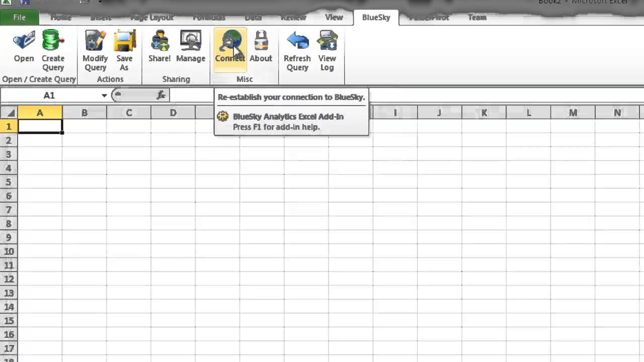
Task: Select column I header
Action: [x=395, y=113]
